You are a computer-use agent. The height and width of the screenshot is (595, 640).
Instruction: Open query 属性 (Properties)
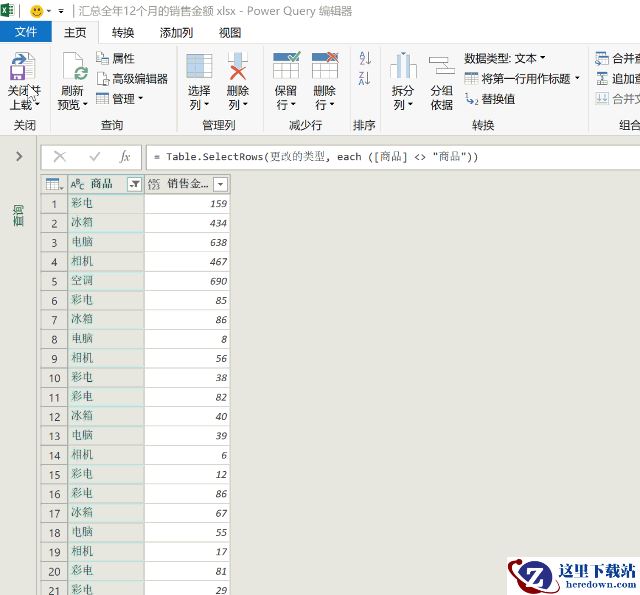click(116, 58)
